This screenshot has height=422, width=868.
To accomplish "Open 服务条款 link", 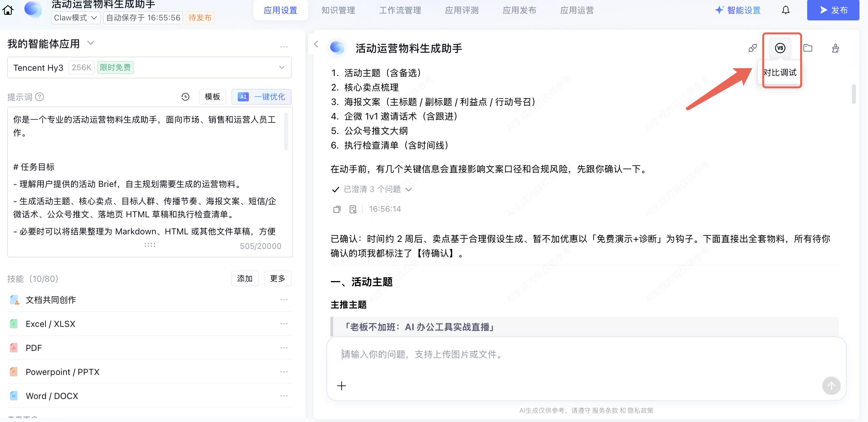I will tap(605, 410).
